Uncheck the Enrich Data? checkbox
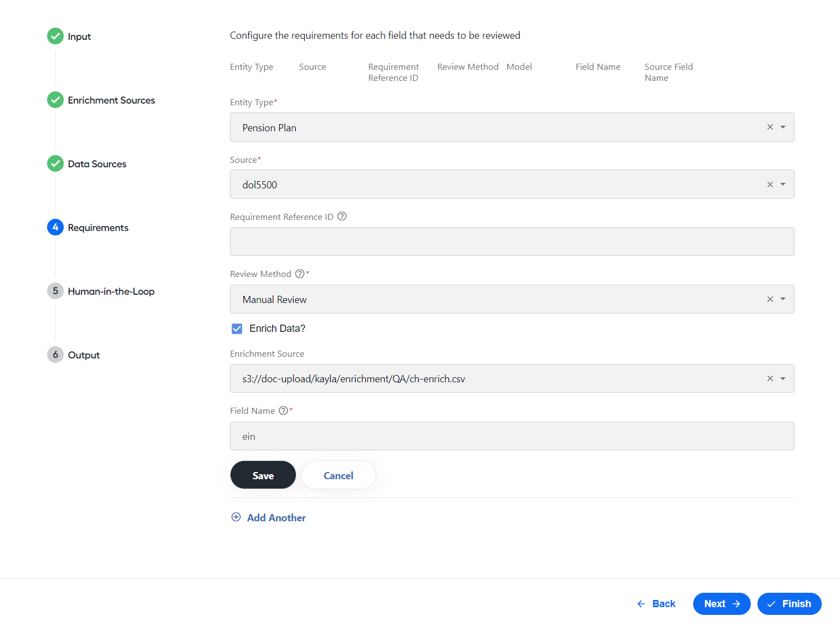840x626 pixels. point(237,329)
